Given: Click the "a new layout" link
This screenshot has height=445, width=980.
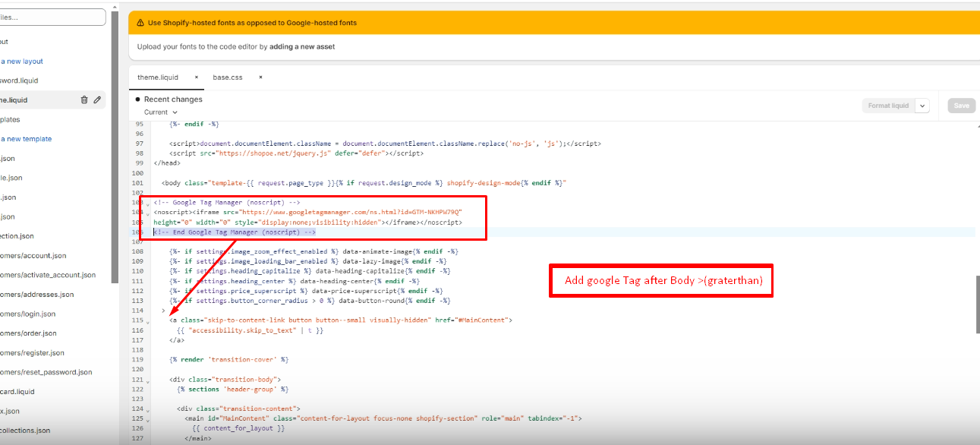Looking at the screenshot, I should (x=22, y=62).
